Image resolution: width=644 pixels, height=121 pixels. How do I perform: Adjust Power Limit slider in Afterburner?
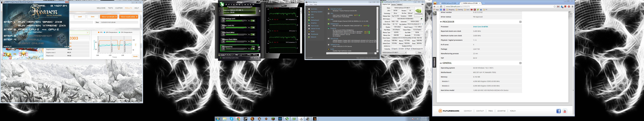tap(236, 28)
